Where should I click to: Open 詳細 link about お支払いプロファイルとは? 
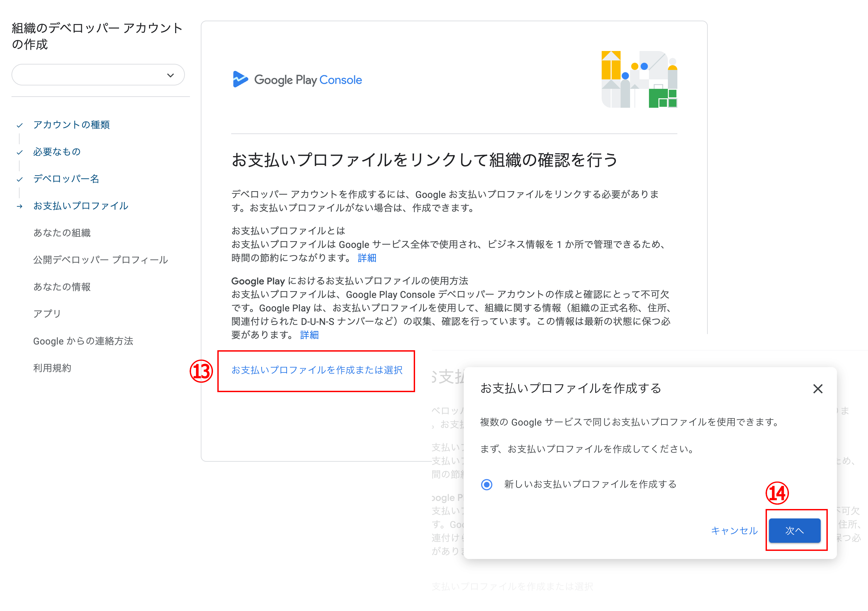tap(367, 258)
